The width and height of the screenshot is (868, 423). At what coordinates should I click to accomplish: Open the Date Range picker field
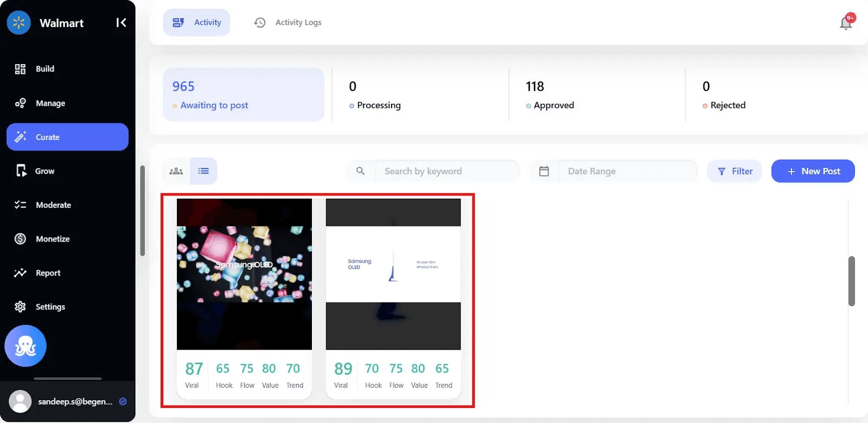pos(628,171)
